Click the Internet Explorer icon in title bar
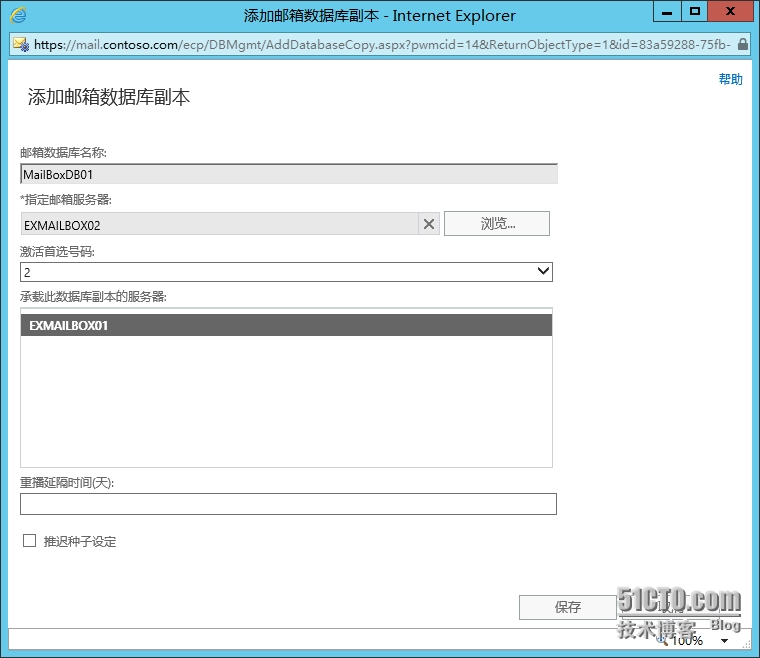760x658 pixels. 19,15
